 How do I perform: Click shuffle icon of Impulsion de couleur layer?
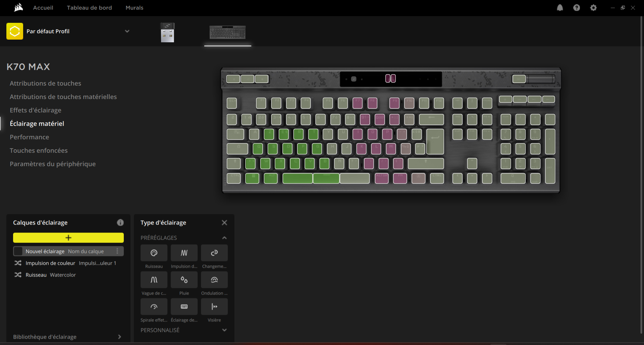pyautogui.click(x=18, y=263)
